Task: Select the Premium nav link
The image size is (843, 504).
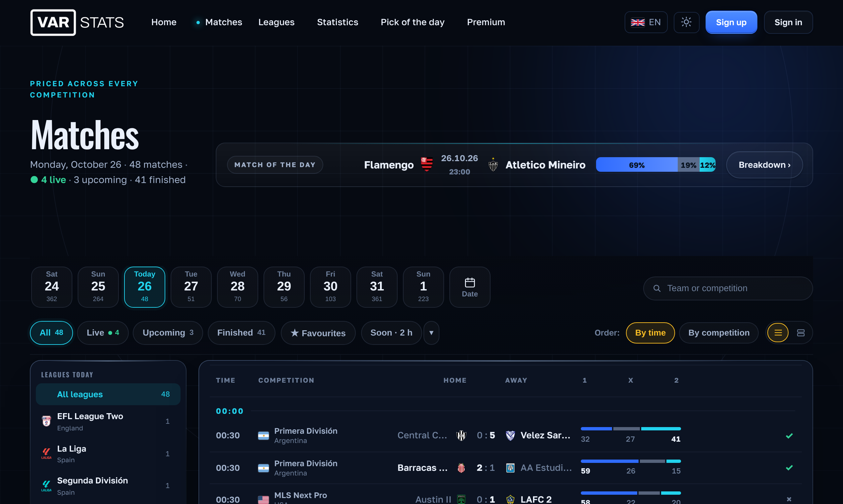Action: pyautogui.click(x=486, y=23)
